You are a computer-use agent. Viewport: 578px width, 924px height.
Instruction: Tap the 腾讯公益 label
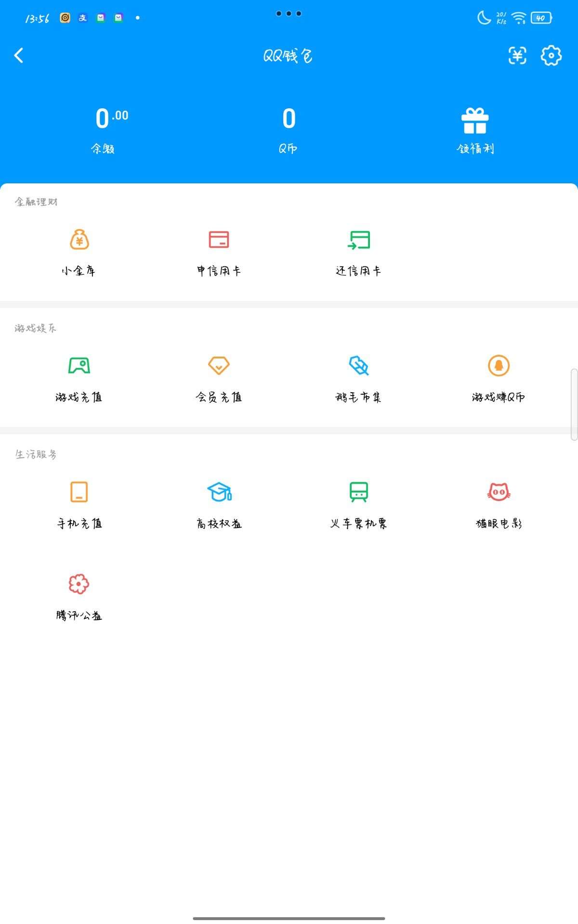[79, 615]
